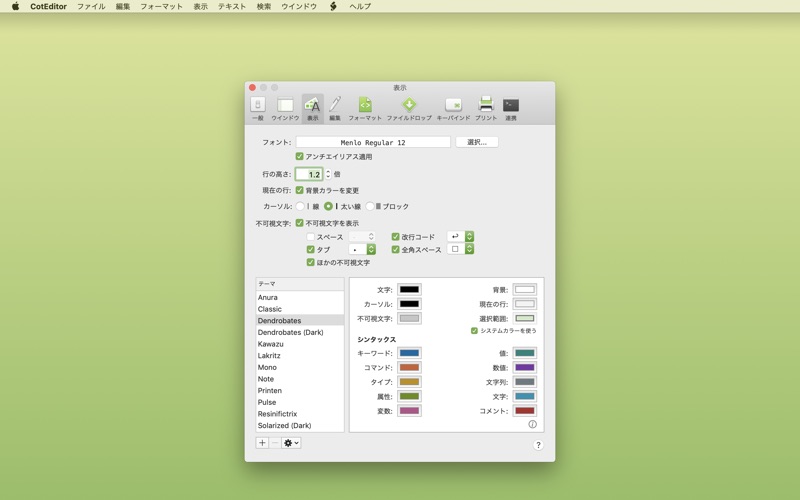
Task: Open the 改行コード symbol popup
Action: [460, 236]
